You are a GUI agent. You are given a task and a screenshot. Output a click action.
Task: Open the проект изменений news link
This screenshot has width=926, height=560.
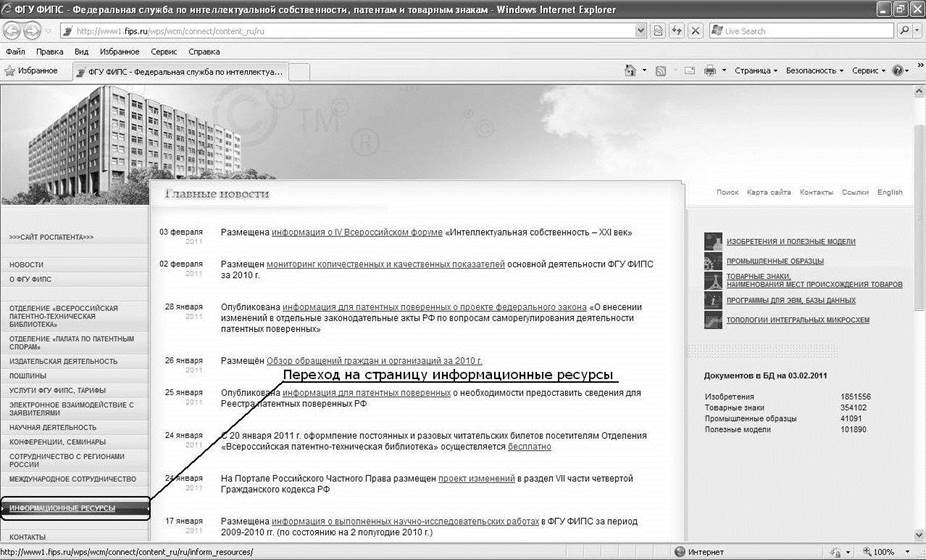(477, 478)
